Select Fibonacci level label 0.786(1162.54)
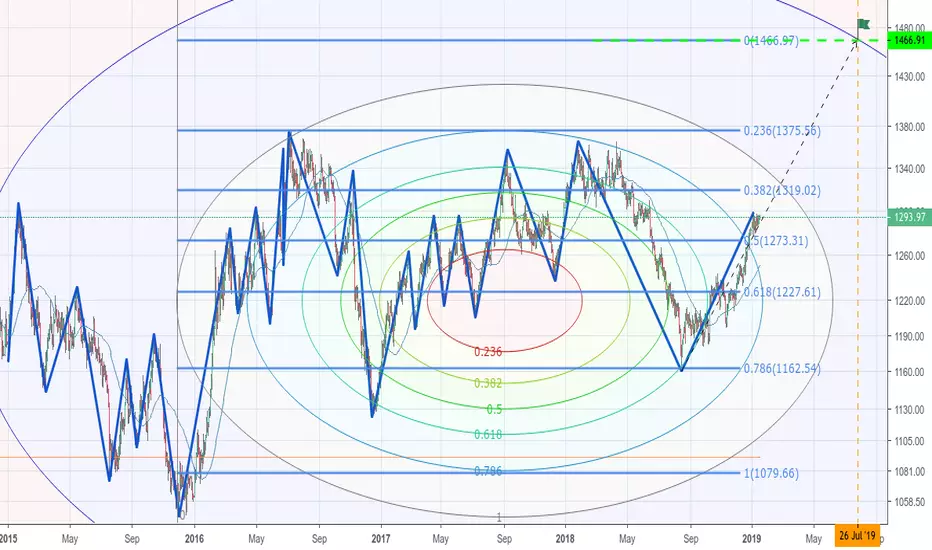 click(782, 369)
